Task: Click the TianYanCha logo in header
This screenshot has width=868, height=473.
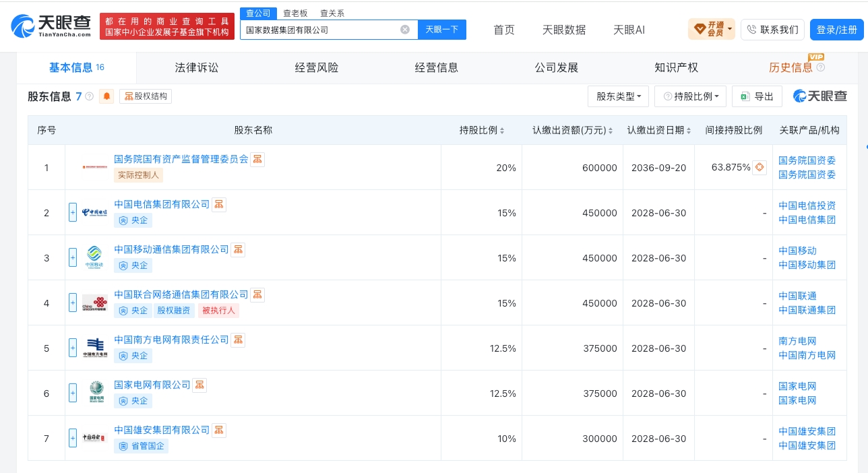Action: pyautogui.click(x=51, y=26)
